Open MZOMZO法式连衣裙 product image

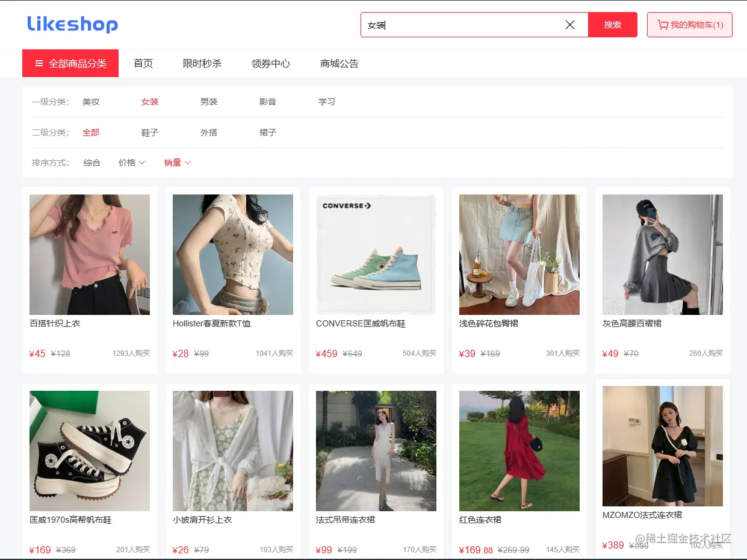pyautogui.click(x=663, y=446)
